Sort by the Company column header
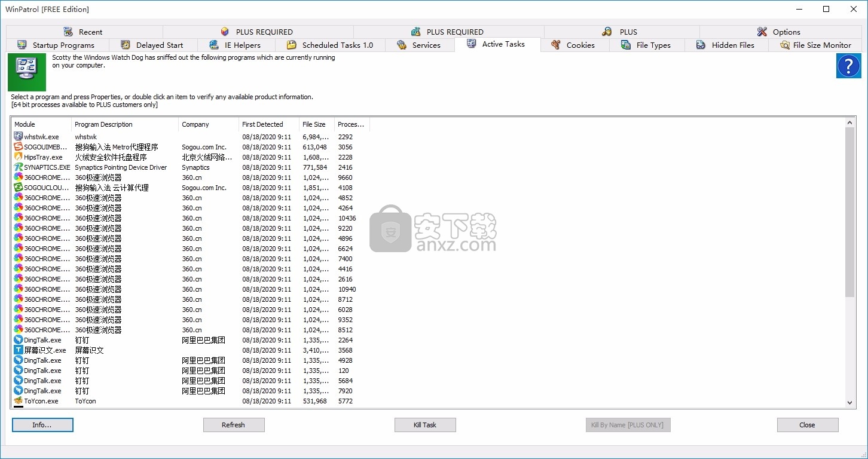The image size is (868, 459). click(x=209, y=124)
